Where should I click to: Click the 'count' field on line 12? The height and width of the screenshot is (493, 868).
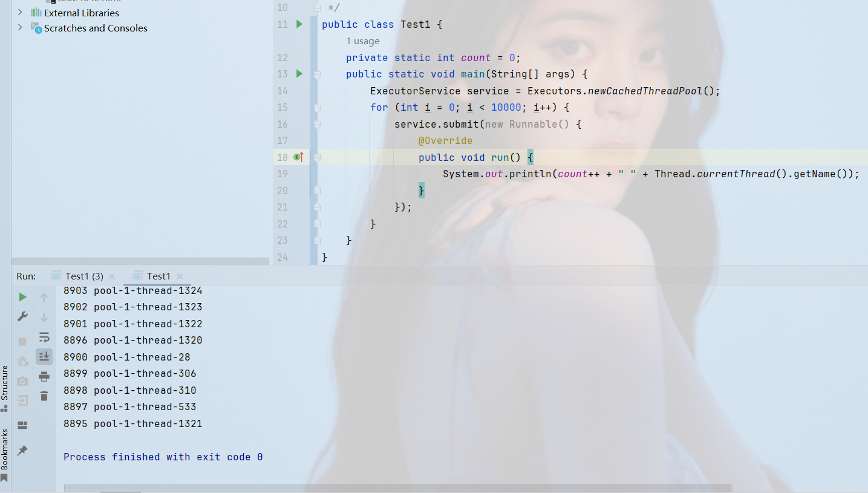(x=476, y=57)
